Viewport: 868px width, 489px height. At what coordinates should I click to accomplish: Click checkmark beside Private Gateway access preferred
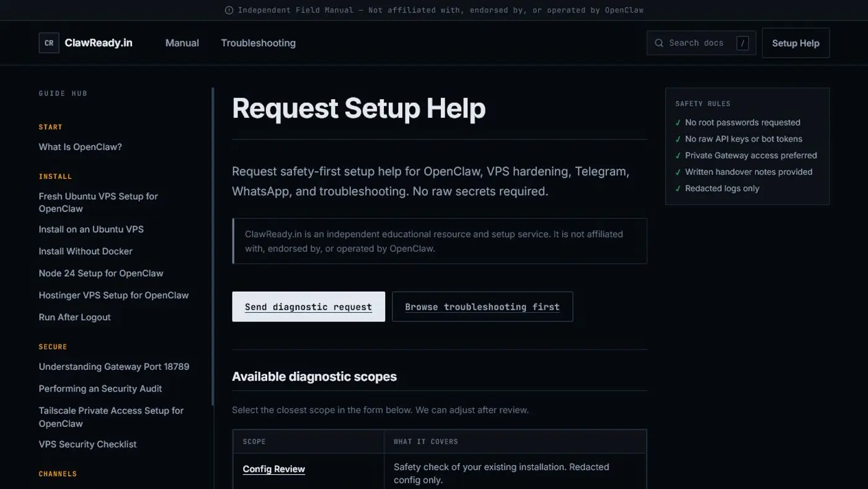[x=678, y=156]
